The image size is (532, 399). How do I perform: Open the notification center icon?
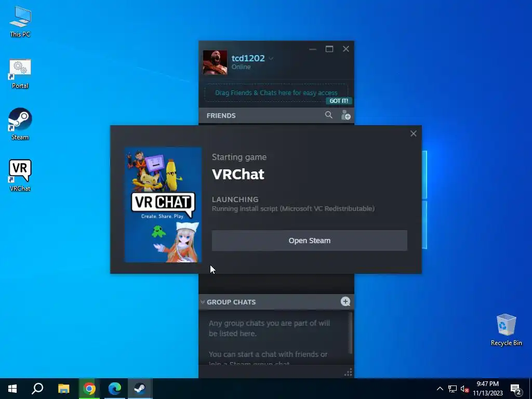pyautogui.click(x=516, y=389)
